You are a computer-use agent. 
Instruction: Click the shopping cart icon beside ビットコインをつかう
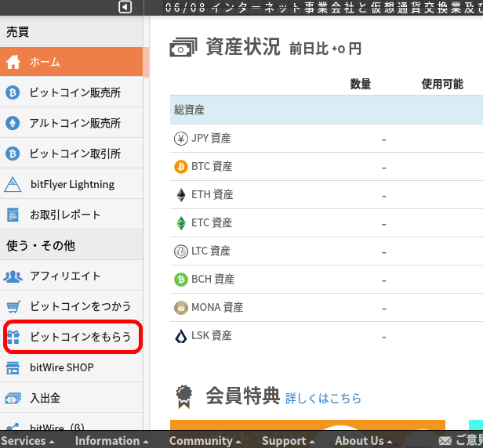13,307
